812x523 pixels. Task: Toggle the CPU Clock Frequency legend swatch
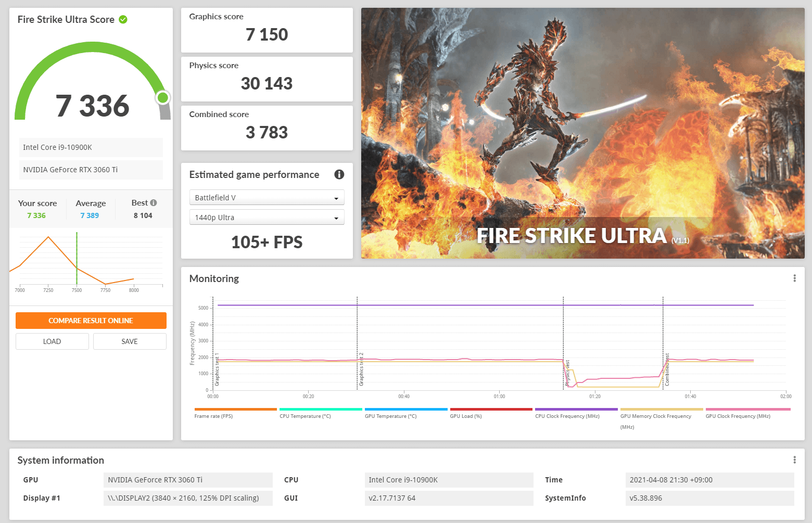576,410
